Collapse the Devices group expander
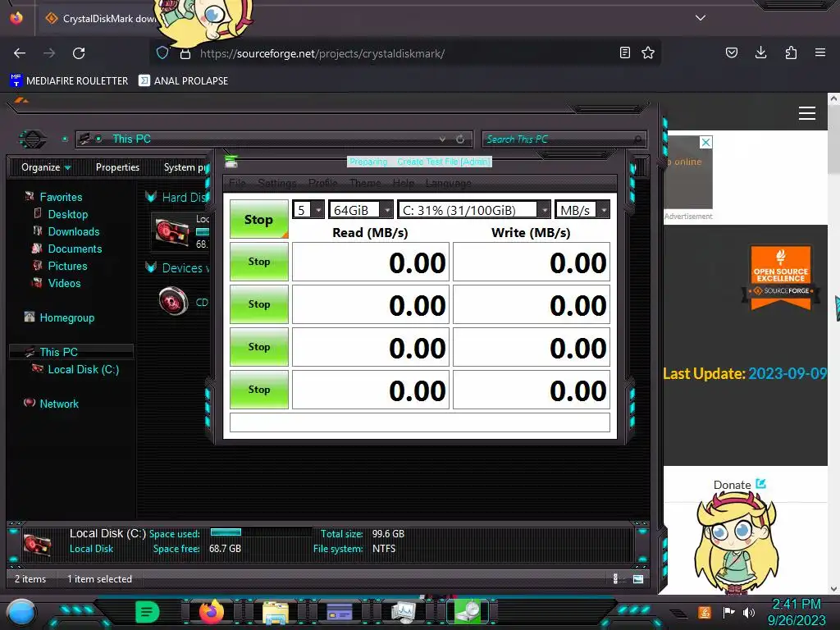This screenshot has width=840, height=630. [x=151, y=267]
